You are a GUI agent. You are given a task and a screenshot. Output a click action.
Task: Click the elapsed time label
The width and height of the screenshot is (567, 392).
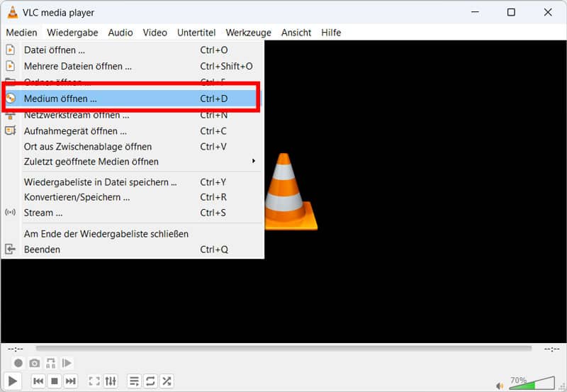click(x=15, y=349)
